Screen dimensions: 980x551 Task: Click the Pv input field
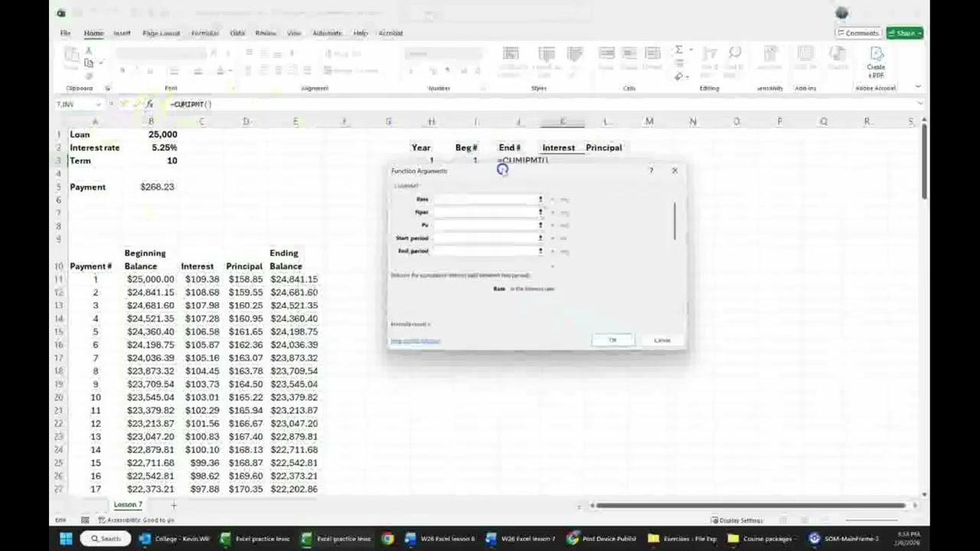pyautogui.click(x=486, y=225)
